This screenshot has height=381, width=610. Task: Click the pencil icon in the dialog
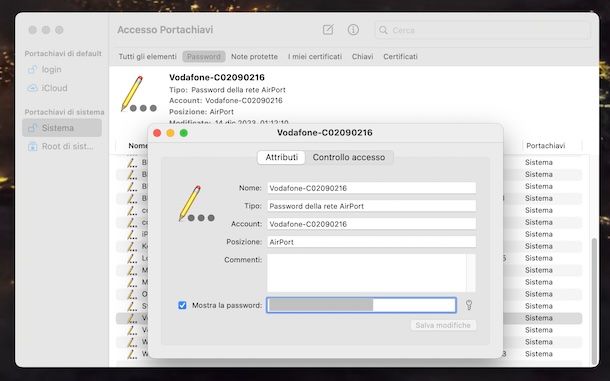point(196,204)
